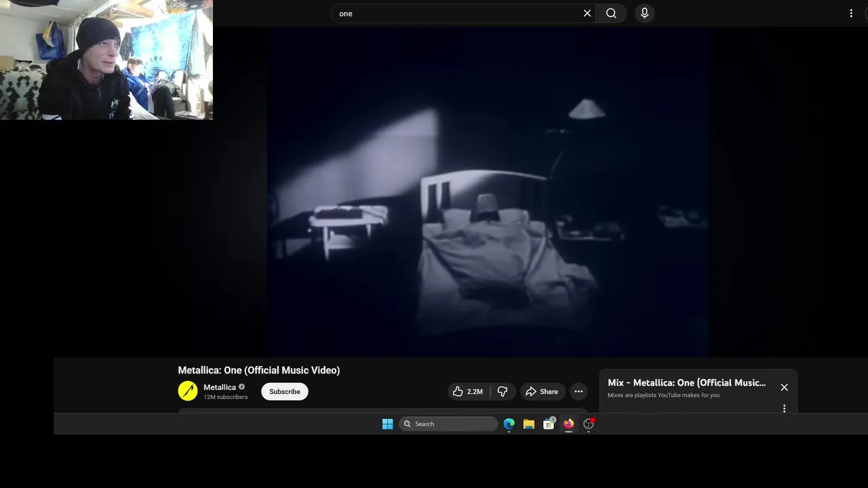
Task: Switch to Firefox in the taskbar
Action: point(568,424)
